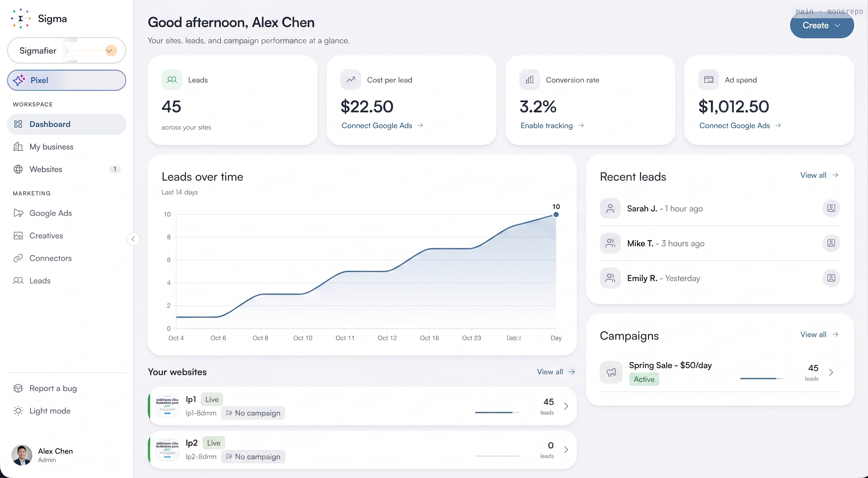This screenshot has width=868, height=478.
Task: Click the Cost per lead trend icon
Action: click(351, 80)
